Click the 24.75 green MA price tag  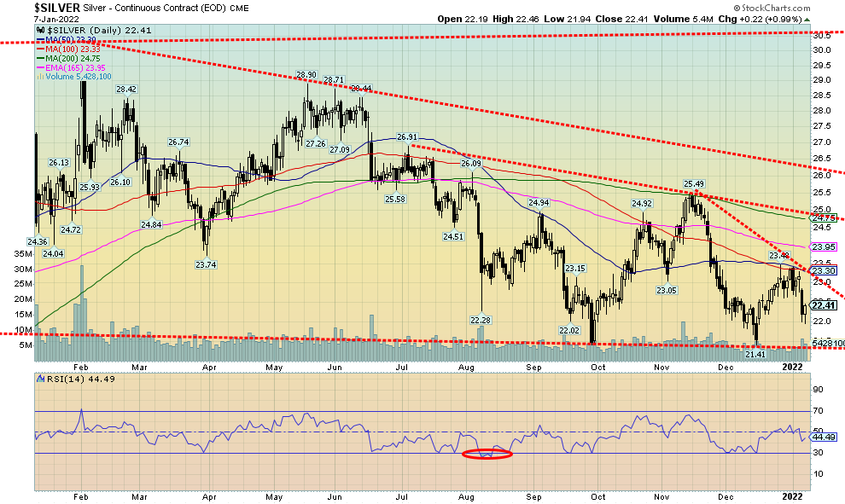point(823,218)
